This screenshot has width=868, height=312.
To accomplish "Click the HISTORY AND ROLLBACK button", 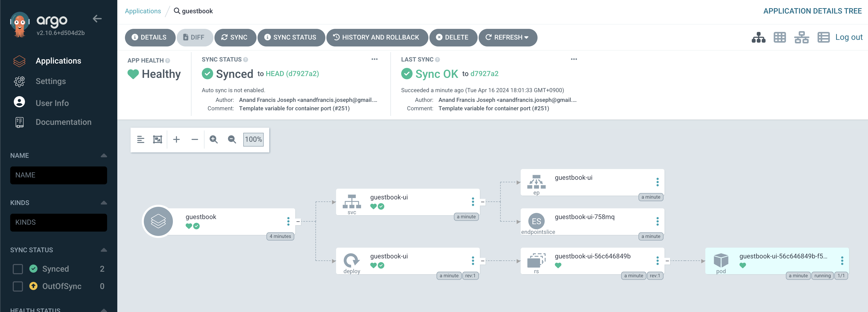I will point(377,38).
